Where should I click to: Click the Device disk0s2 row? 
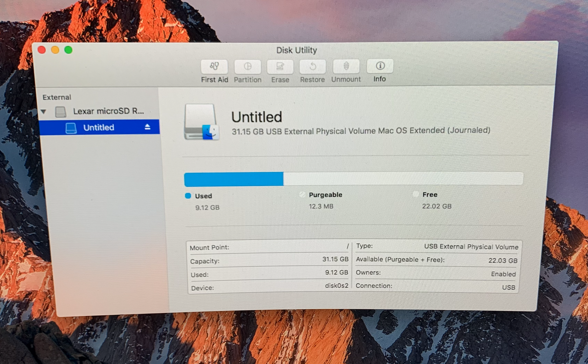tap(269, 287)
